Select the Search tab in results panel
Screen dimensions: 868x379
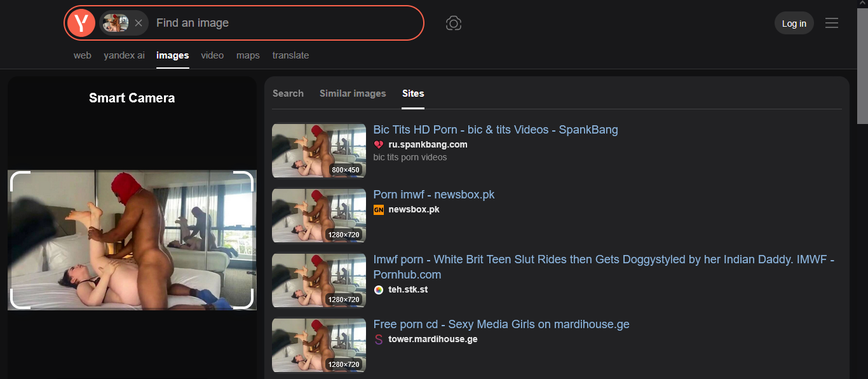288,93
